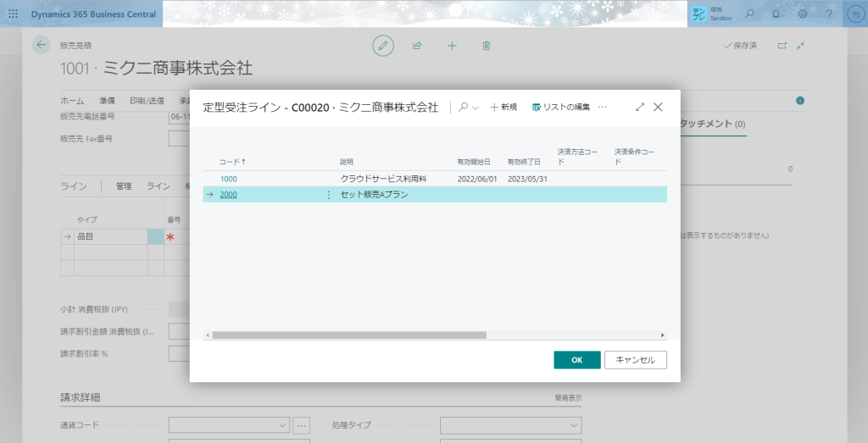The image size is (868, 443).
Task: Open code 2000 link
Action: pos(228,195)
